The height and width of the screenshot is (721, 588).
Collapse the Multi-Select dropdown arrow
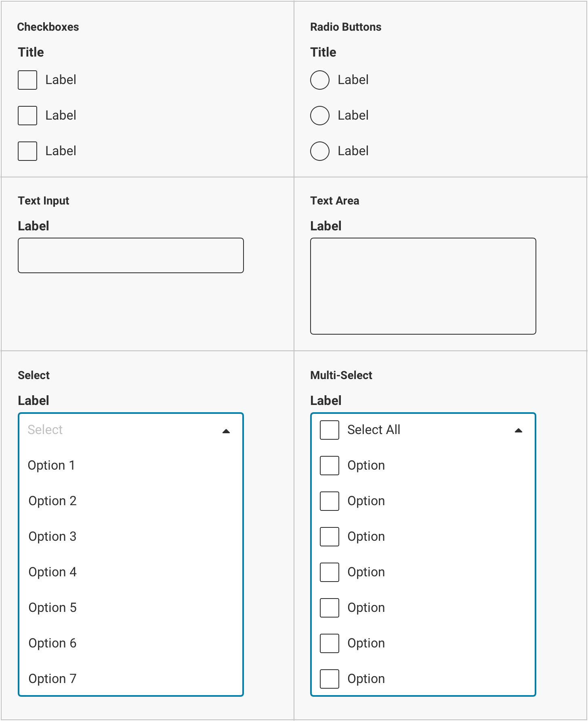(519, 431)
